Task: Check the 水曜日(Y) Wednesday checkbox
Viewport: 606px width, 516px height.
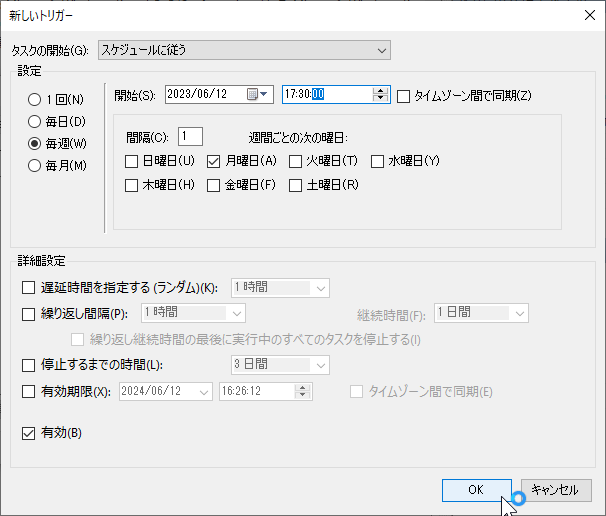Action: point(377,161)
